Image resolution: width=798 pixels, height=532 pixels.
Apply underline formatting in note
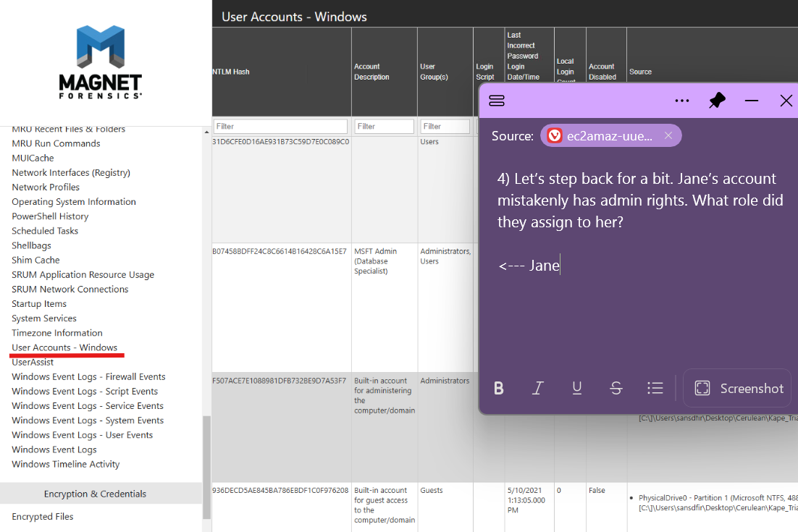click(x=577, y=389)
